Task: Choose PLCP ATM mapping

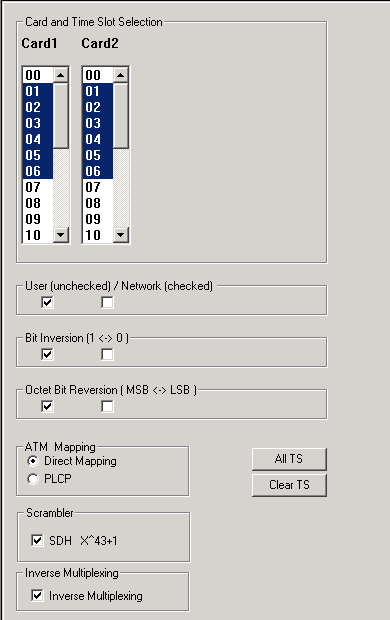Action: click(33, 479)
